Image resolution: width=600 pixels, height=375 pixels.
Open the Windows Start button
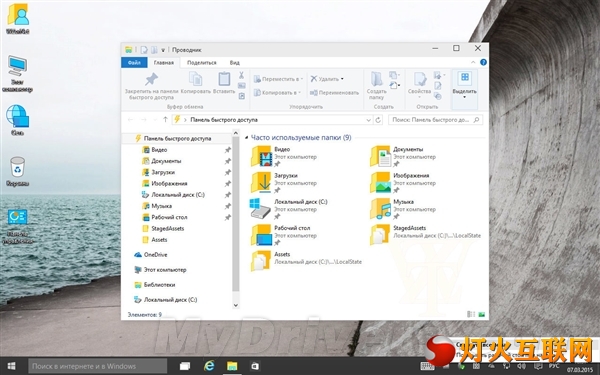tap(11, 366)
